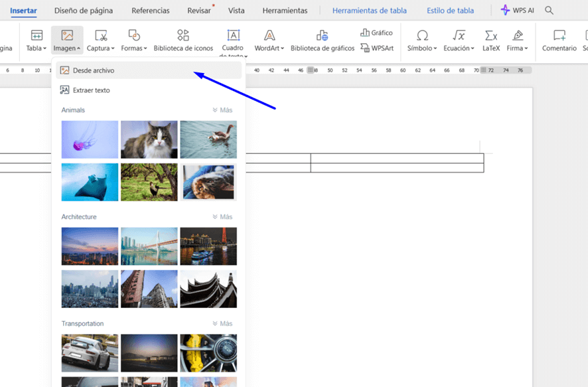Click the search magnifier icon

pos(549,11)
